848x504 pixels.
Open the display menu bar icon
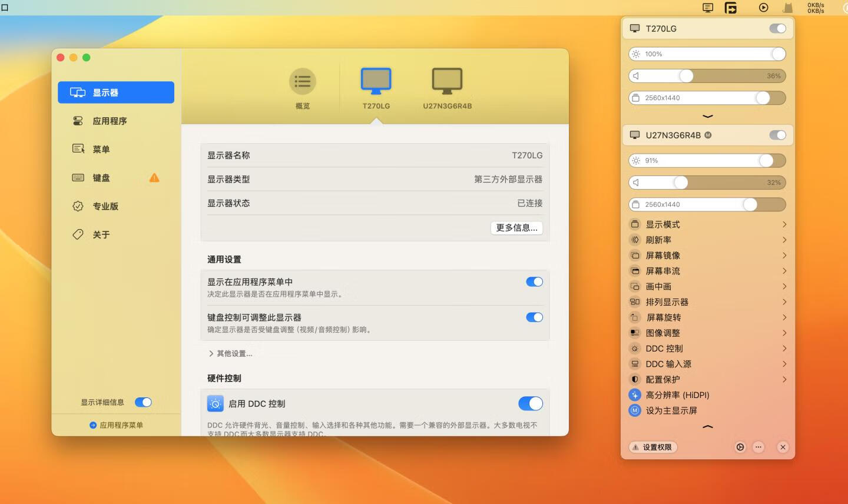coord(708,8)
